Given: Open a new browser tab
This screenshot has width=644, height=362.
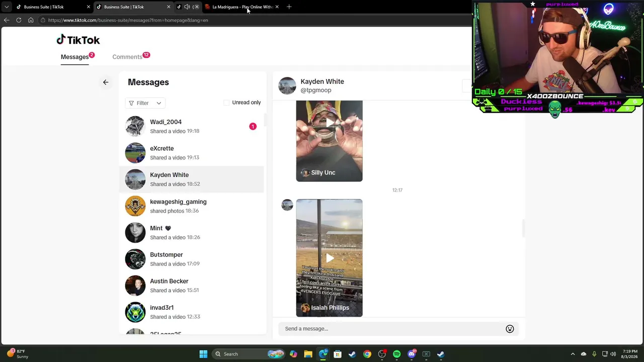Looking at the screenshot, I should point(289,7).
